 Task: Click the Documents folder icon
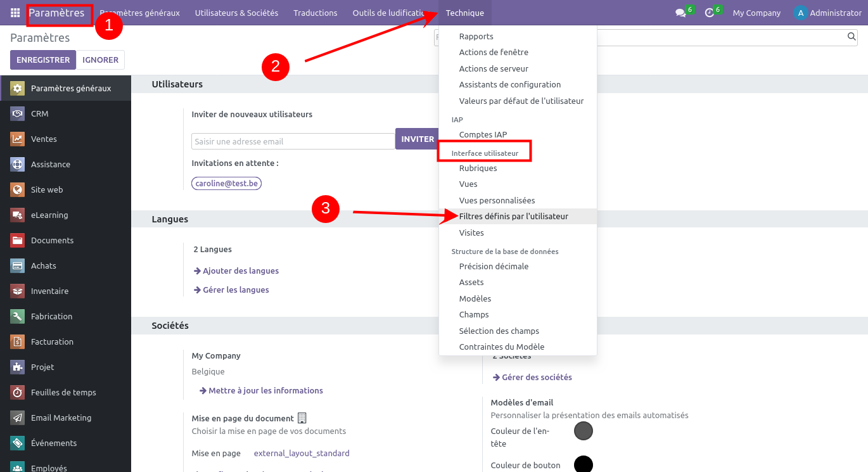coord(18,240)
